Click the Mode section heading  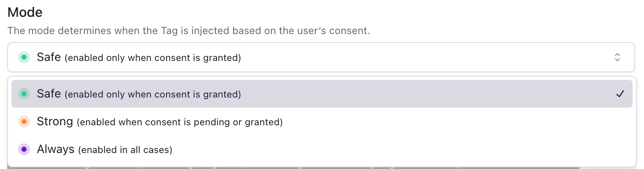point(25,12)
